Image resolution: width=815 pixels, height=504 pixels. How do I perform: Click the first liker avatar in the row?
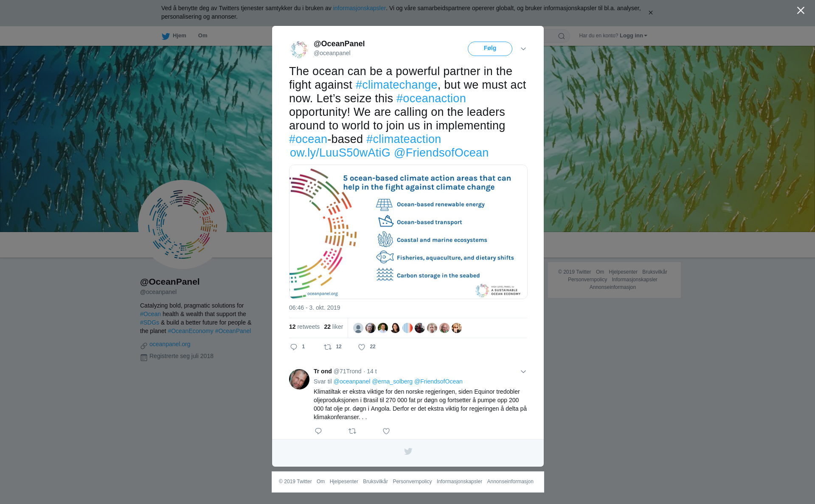tap(358, 328)
